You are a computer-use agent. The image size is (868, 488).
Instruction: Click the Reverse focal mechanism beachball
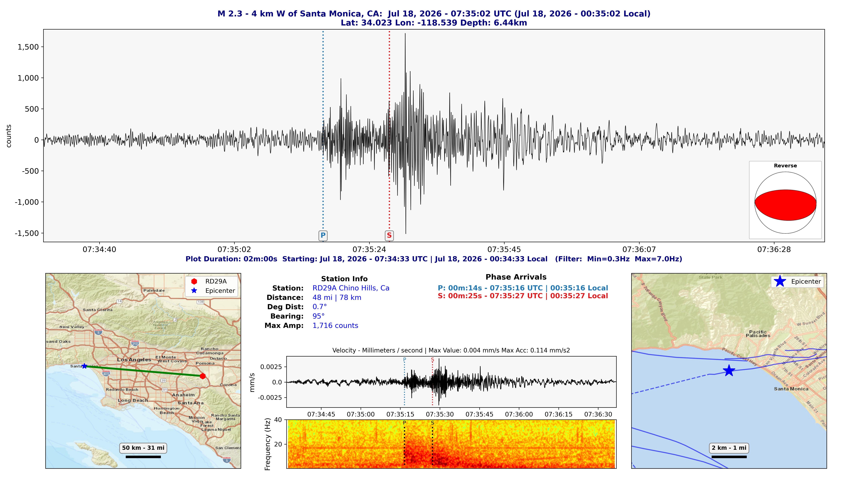785,203
